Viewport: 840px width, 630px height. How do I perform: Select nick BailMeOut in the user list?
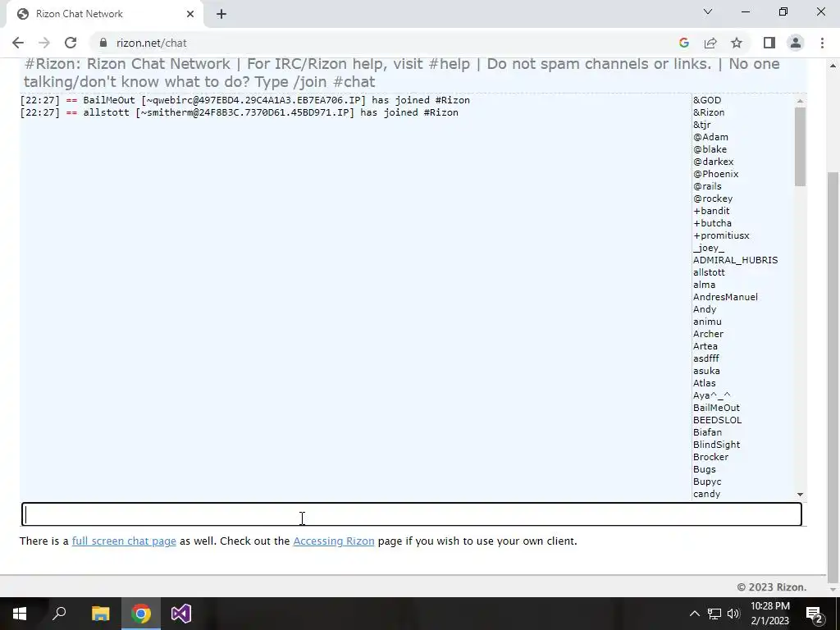(x=716, y=409)
